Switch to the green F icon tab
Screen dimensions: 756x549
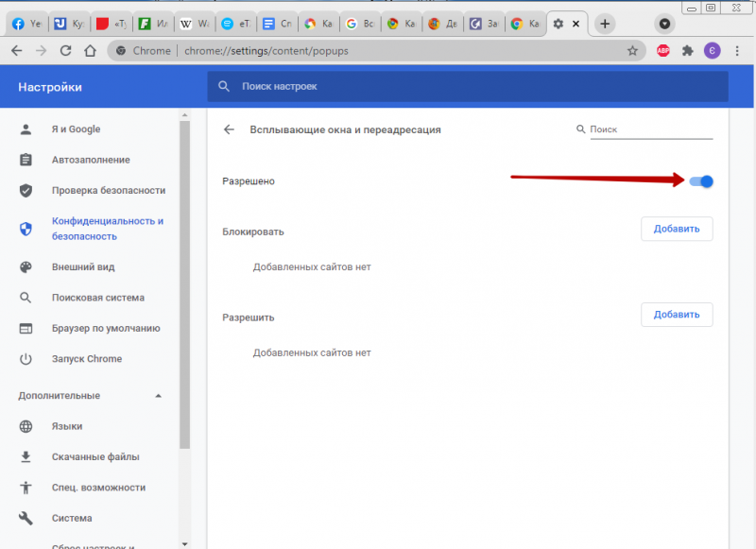point(153,24)
